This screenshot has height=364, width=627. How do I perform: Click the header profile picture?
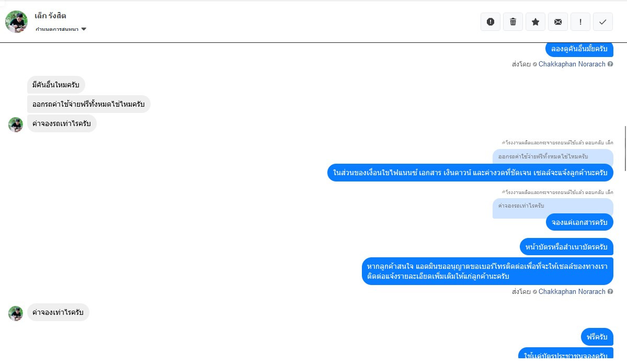click(x=16, y=21)
